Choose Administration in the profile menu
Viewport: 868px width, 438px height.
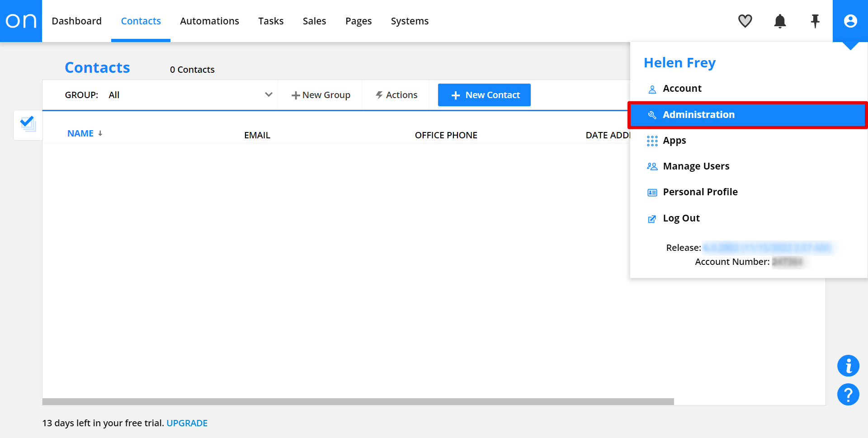[x=748, y=115]
